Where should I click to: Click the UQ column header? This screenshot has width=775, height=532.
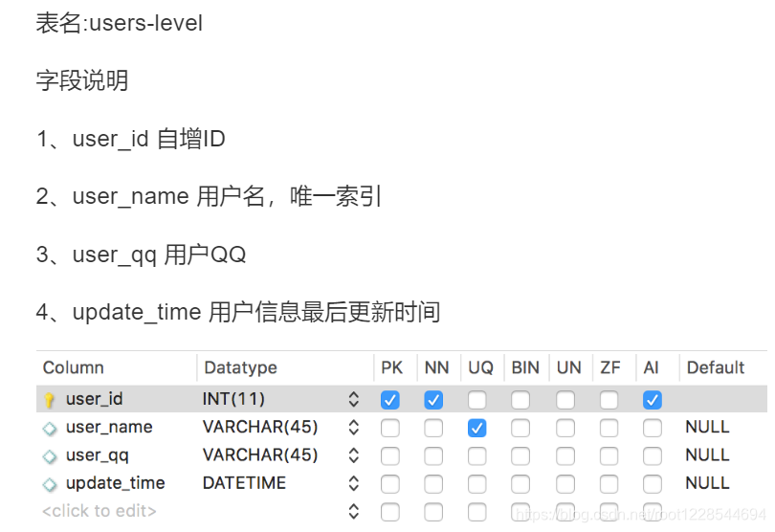[x=480, y=367]
